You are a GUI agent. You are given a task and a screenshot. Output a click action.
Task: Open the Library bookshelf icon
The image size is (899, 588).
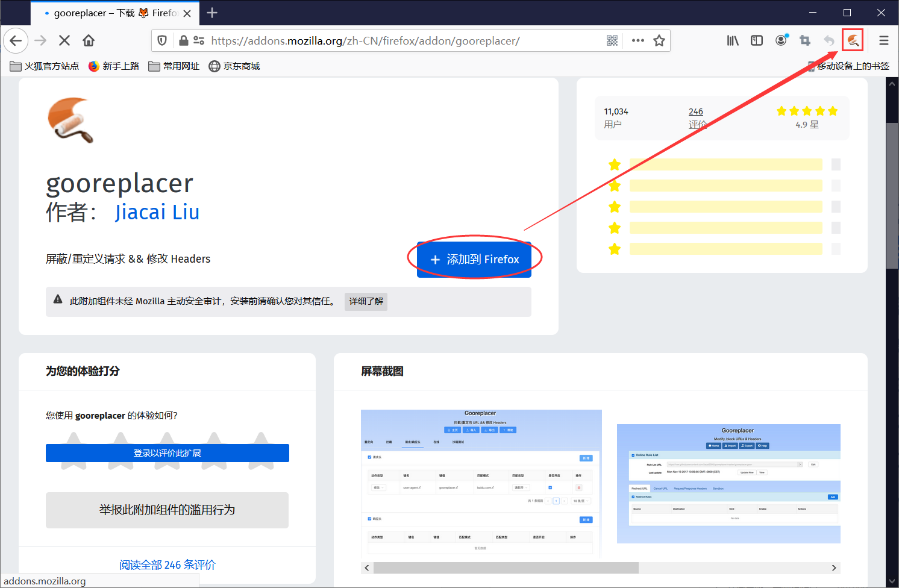pos(733,40)
